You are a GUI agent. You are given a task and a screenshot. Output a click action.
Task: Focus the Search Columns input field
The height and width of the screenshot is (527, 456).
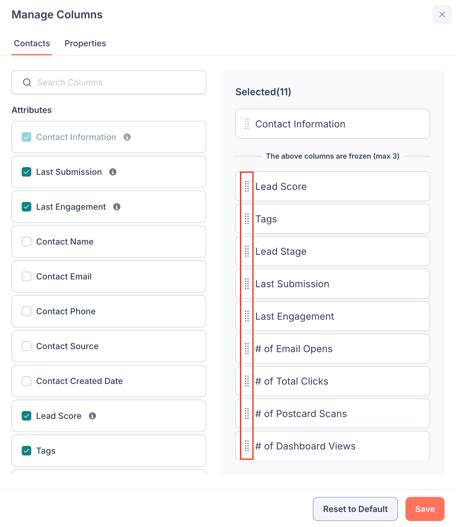109,82
